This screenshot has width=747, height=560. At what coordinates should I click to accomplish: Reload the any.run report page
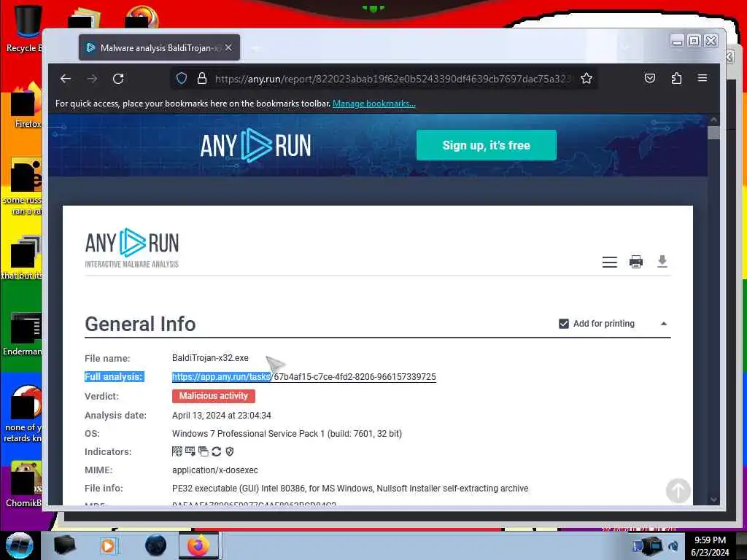118,79
